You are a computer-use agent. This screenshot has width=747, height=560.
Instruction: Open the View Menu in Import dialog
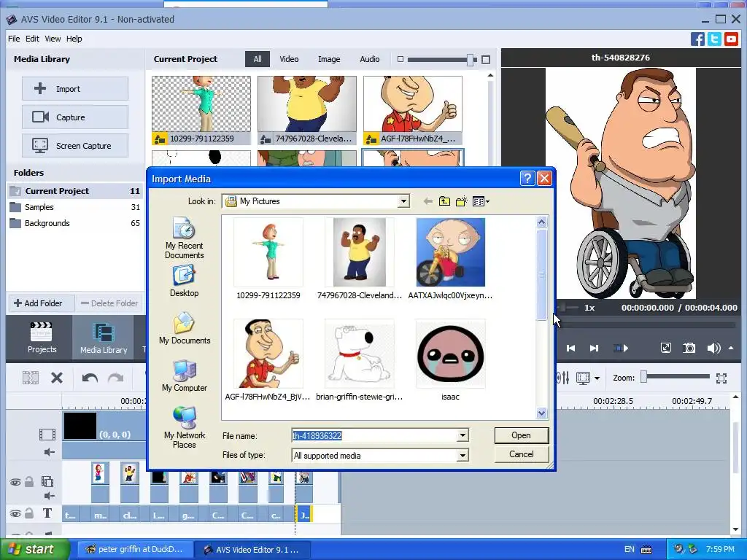click(x=481, y=201)
